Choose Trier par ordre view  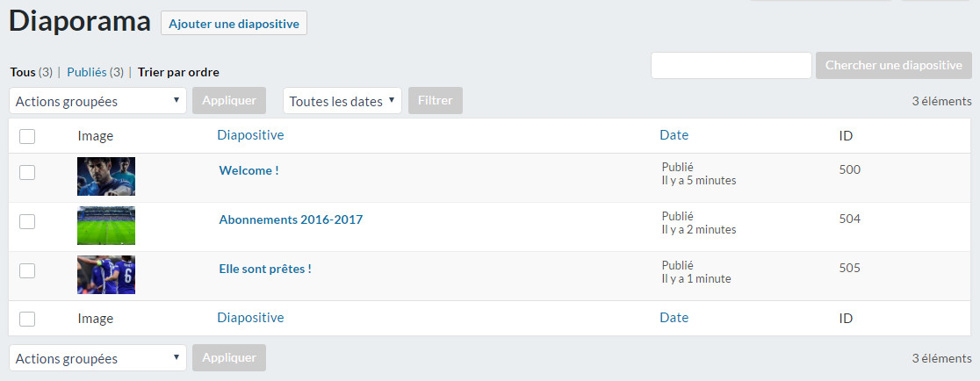(x=179, y=72)
